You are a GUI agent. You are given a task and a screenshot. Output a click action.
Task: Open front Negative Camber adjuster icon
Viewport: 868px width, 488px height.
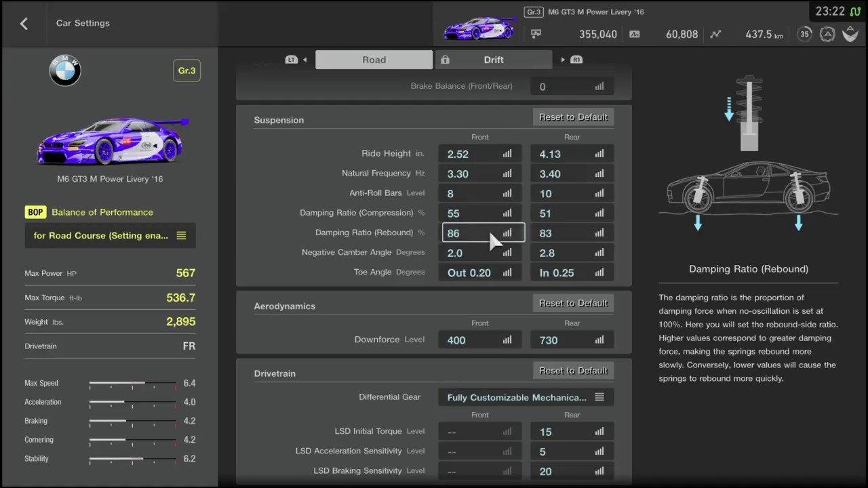[507, 253]
